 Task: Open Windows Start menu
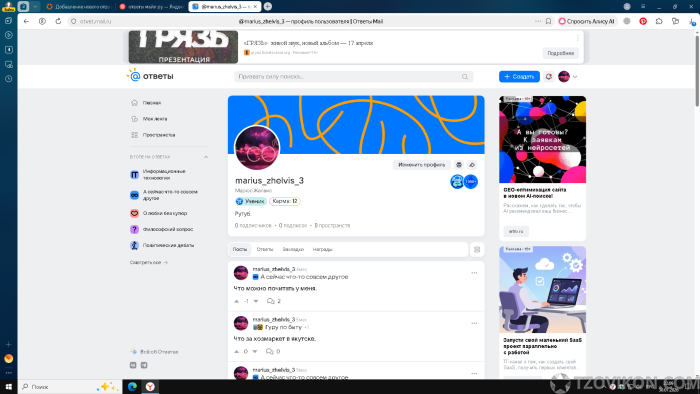8,386
